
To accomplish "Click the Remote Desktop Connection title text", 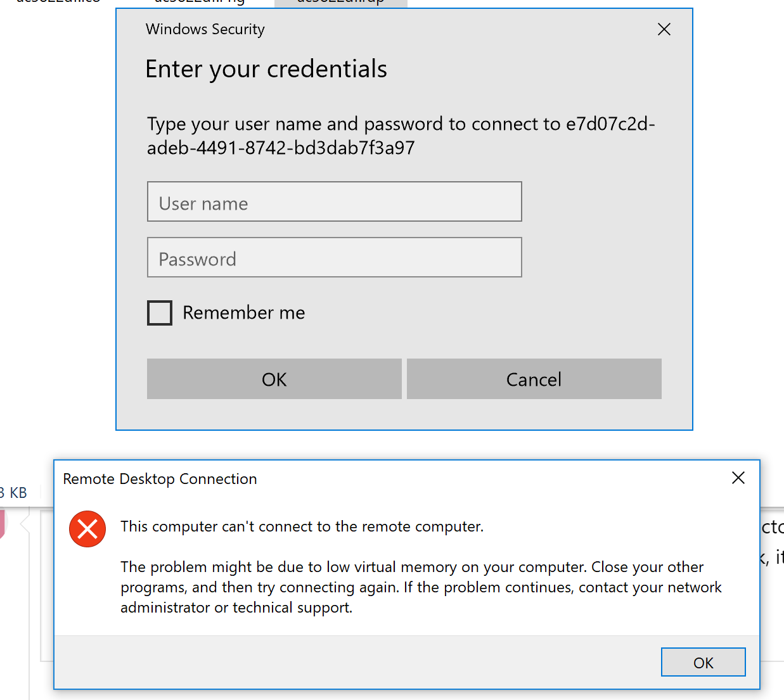I will click(160, 479).
